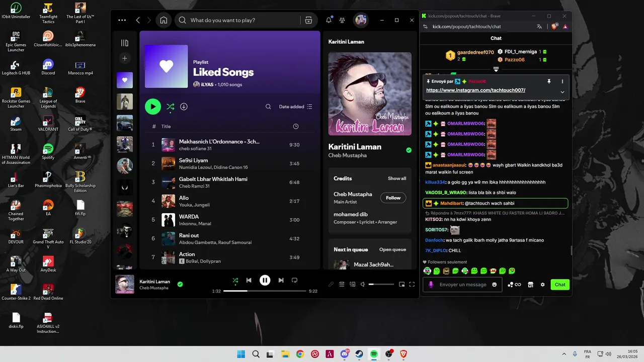
Task: Open Spotify three-dot menu at top left
Action: point(122,20)
